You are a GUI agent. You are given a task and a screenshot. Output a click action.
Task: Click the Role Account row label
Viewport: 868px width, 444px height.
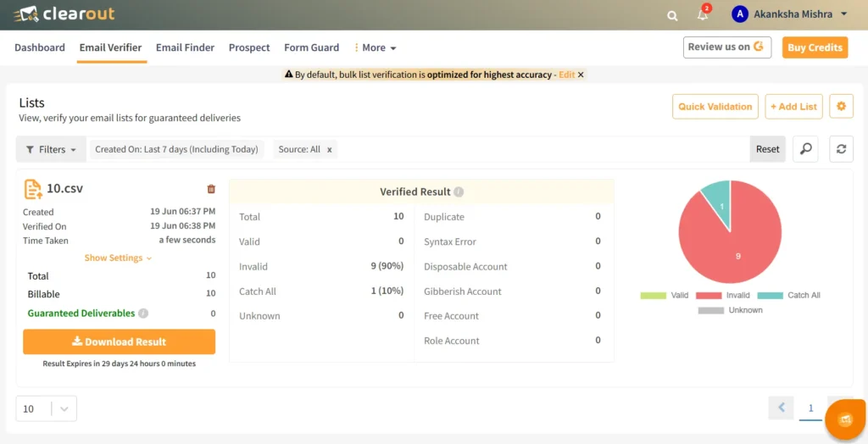(x=452, y=341)
